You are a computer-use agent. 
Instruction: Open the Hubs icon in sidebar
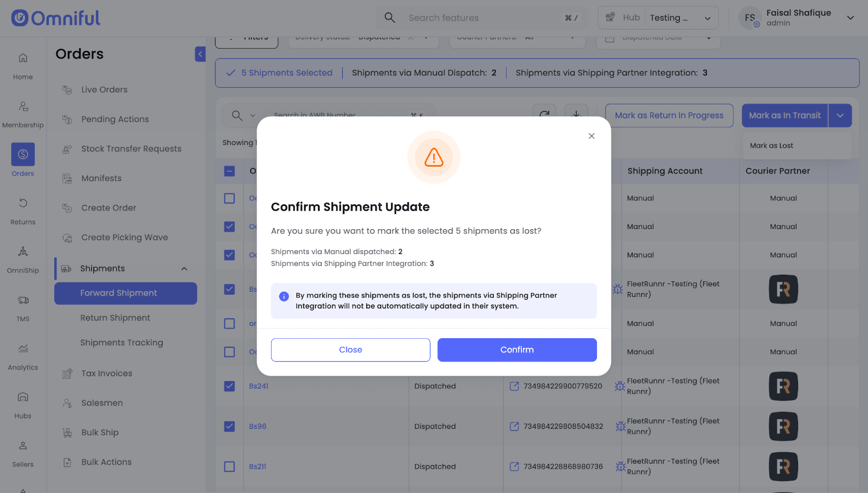pyautogui.click(x=23, y=397)
